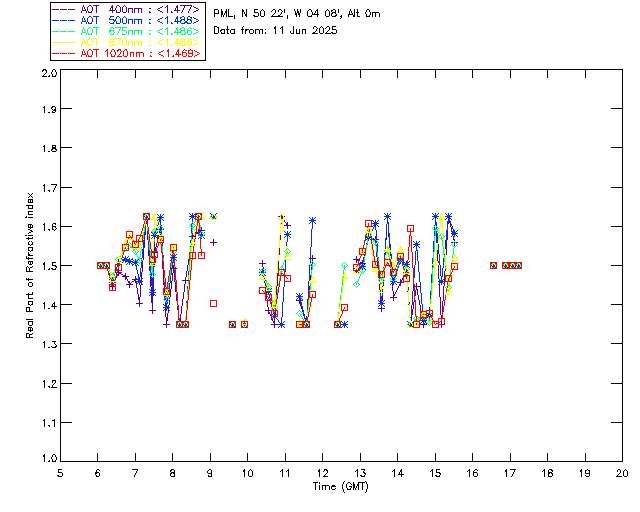Viewport: 640px width, 512px height.
Task: Click the x-axis tick label "20"
Action: [x=622, y=473]
